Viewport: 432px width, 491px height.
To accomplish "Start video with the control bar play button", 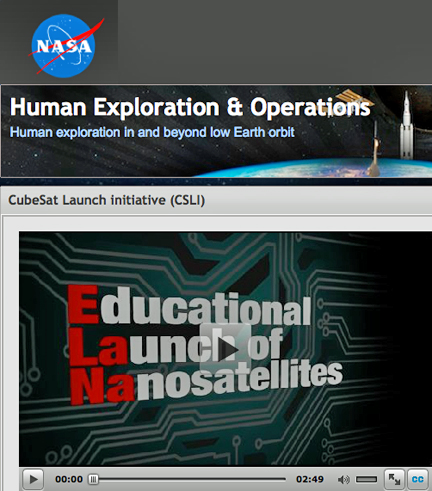I will point(33,479).
